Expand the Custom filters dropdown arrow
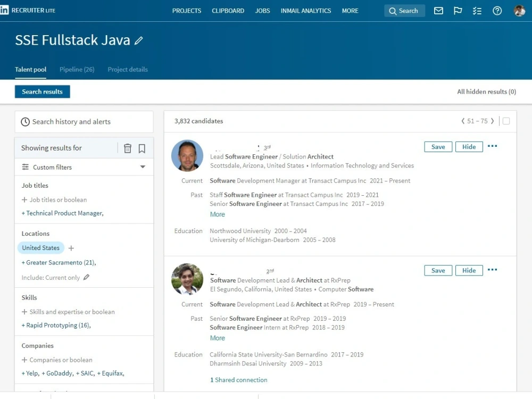 (x=143, y=167)
